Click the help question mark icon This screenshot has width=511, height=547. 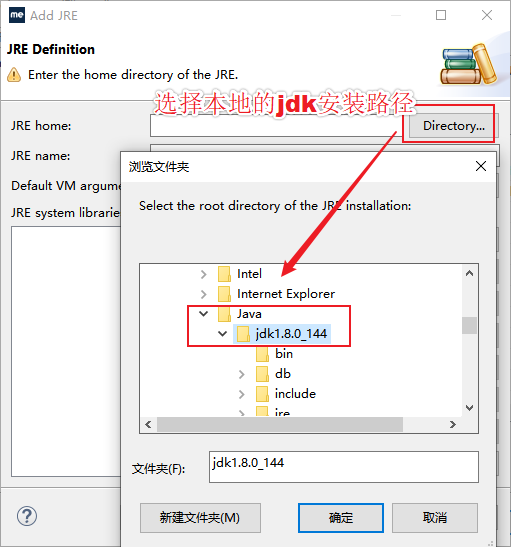pyautogui.click(x=27, y=516)
